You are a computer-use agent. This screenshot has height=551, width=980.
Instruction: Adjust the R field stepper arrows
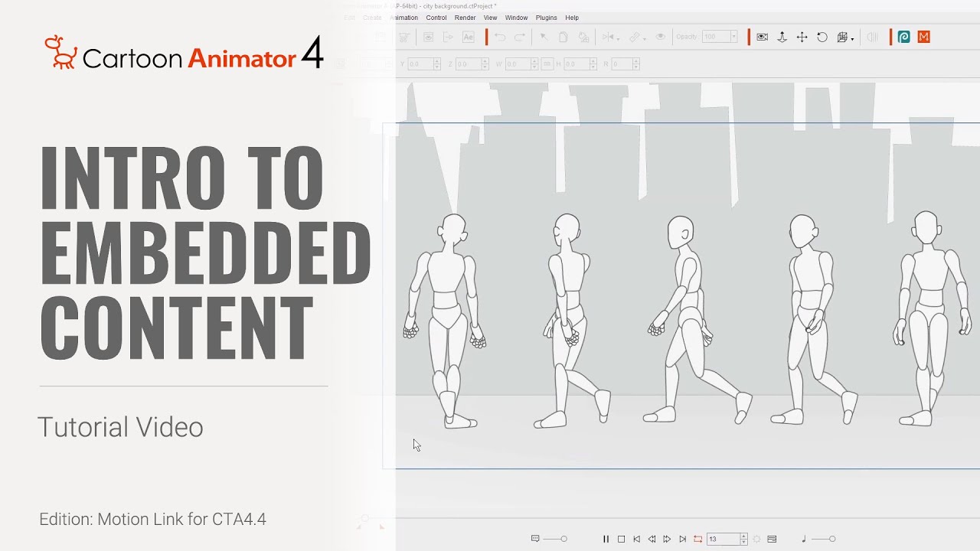point(635,64)
